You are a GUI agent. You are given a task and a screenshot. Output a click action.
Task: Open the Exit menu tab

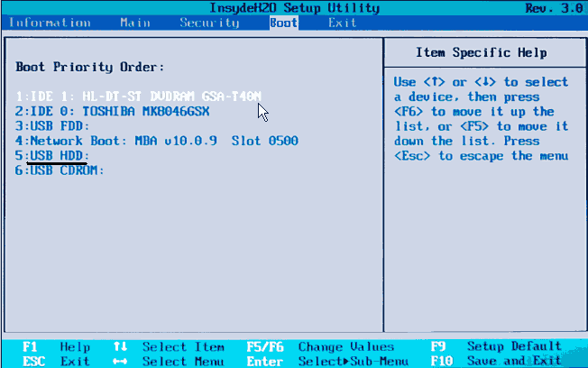tap(342, 23)
